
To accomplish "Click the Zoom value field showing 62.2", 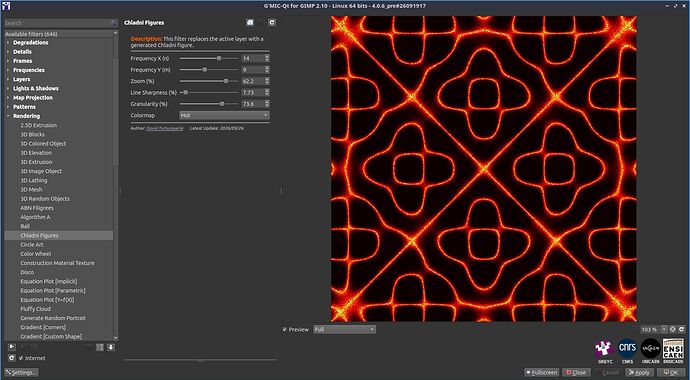I will 253,81.
